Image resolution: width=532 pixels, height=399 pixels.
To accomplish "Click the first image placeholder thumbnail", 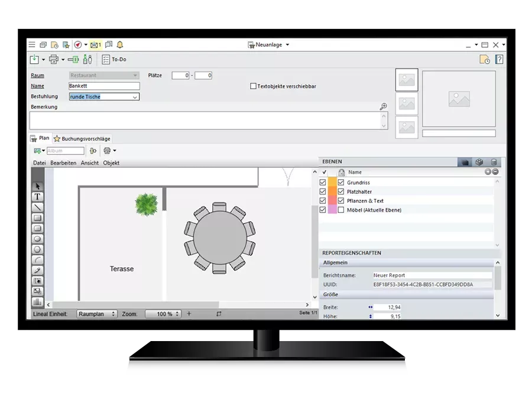I will [407, 80].
